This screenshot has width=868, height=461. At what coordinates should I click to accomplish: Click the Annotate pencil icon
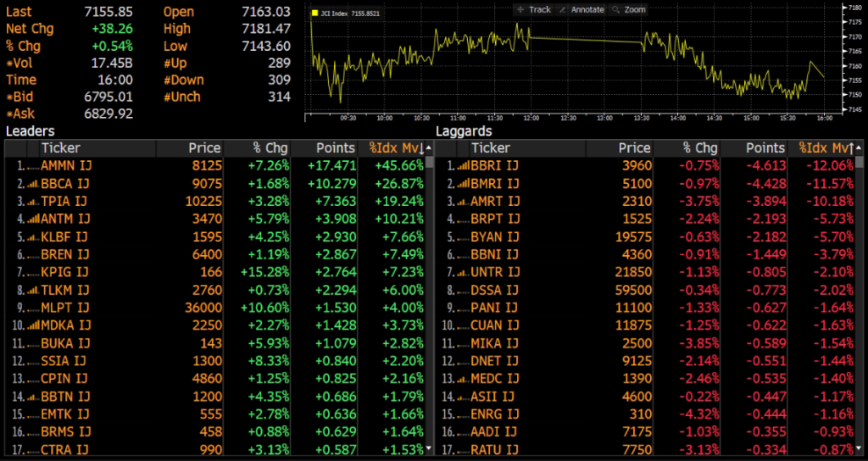[563, 9]
